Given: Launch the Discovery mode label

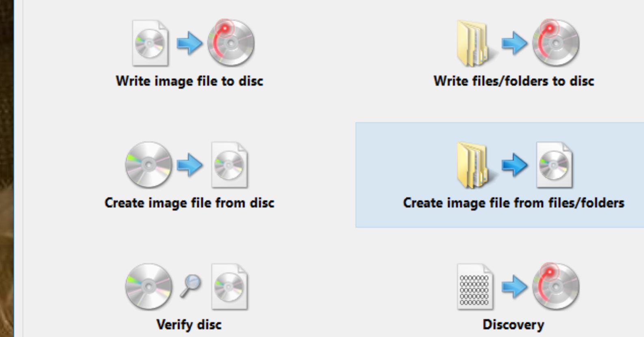Looking at the screenshot, I should pyautogui.click(x=514, y=324).
